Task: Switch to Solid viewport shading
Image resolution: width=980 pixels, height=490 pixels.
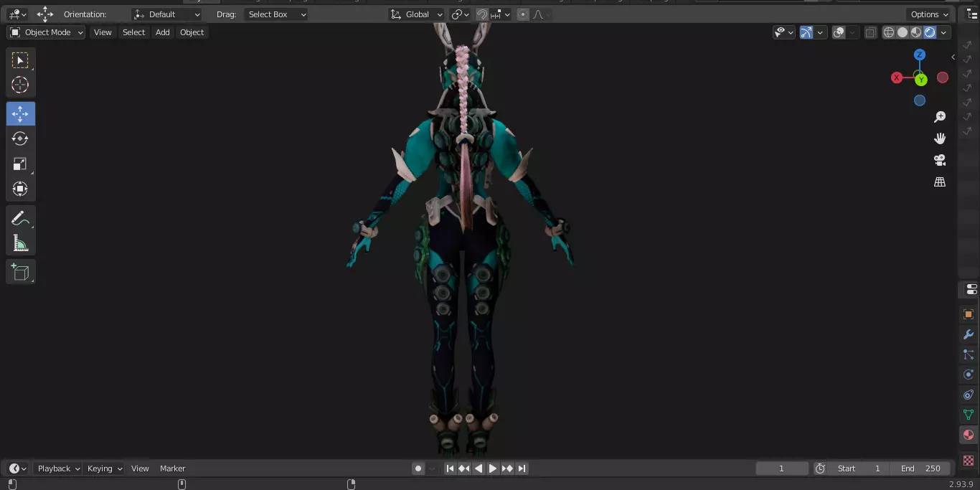Action: (x=903, y=32)
